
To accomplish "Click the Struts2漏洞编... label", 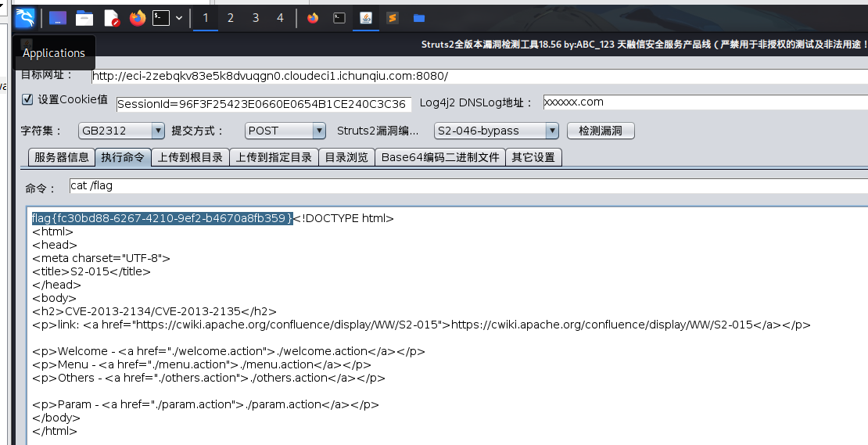I will tap(378, 131).
